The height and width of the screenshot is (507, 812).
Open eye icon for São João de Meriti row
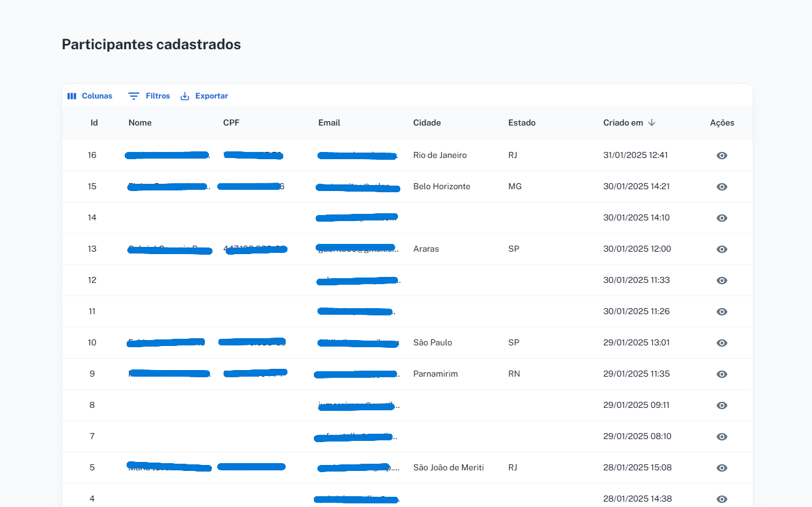pyautogui.click(x=722, y=468)
